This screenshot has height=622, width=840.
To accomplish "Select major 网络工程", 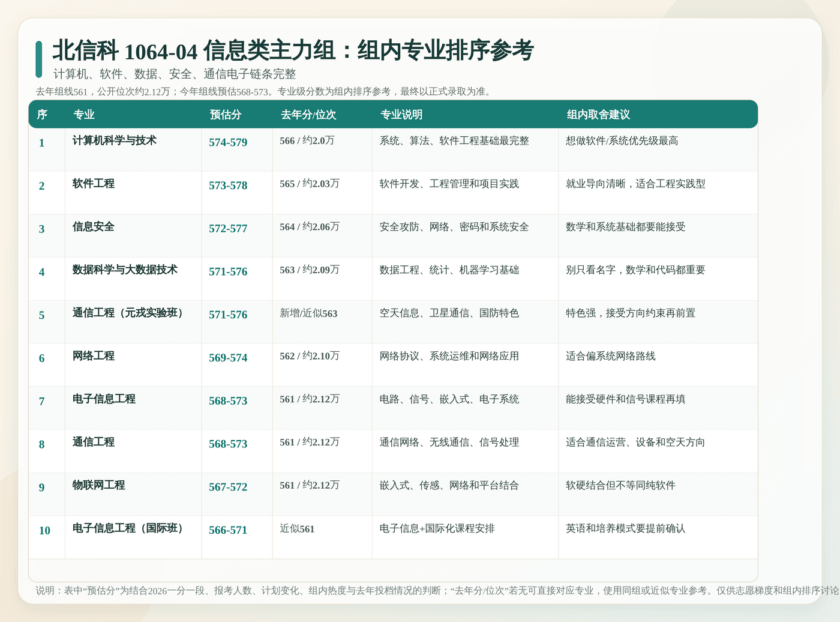I will click(x=94, y=356).
